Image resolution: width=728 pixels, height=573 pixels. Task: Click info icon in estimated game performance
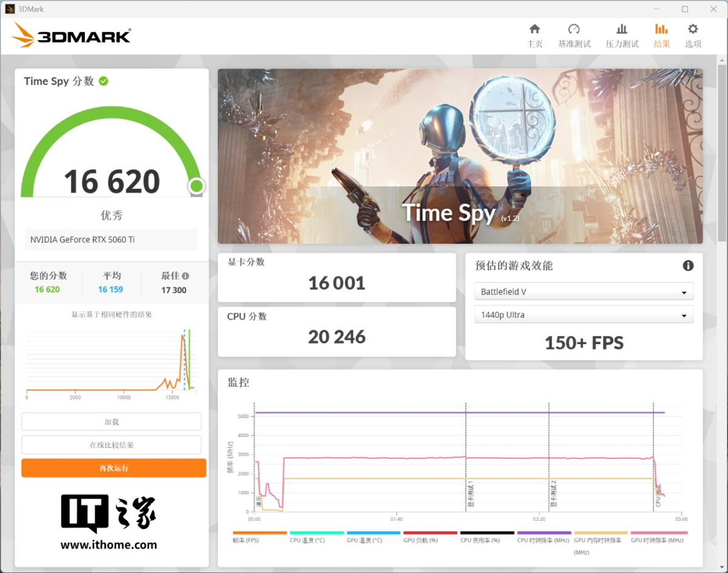coord(688,266)
